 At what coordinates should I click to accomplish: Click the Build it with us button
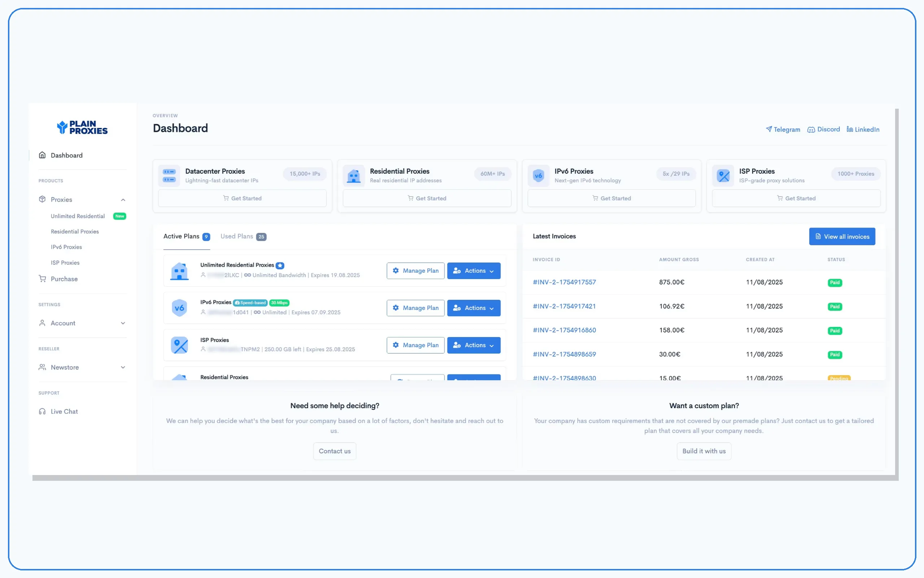point(704,451)
